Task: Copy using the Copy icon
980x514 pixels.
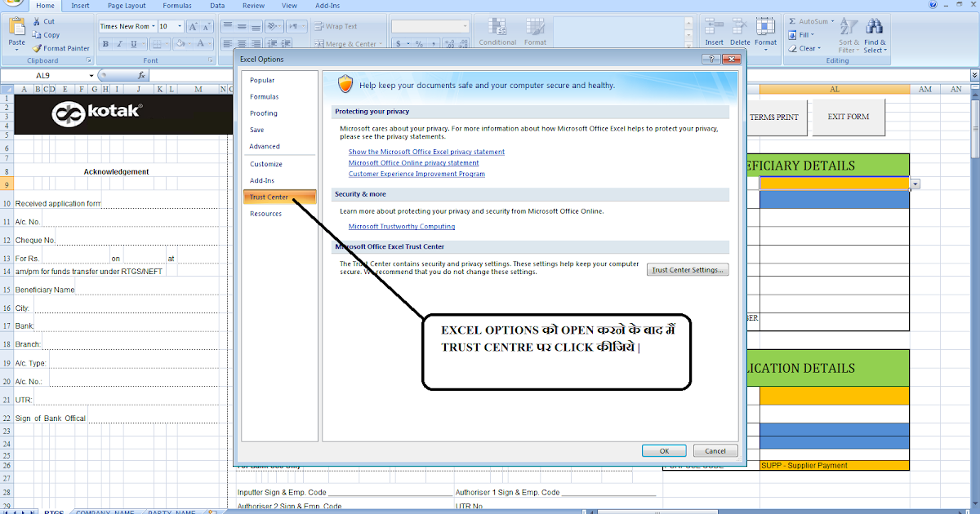Action: [36, 35]
